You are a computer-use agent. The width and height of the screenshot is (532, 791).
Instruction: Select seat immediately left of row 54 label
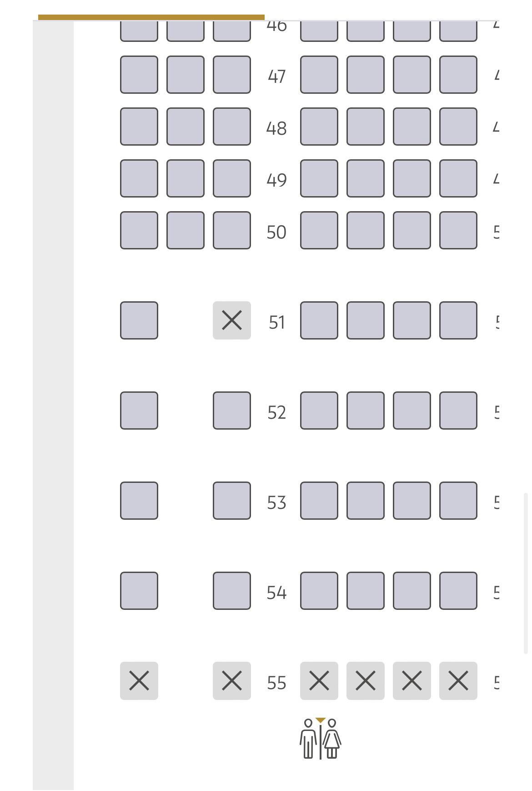pyautogui.click(x=231, y=591)
